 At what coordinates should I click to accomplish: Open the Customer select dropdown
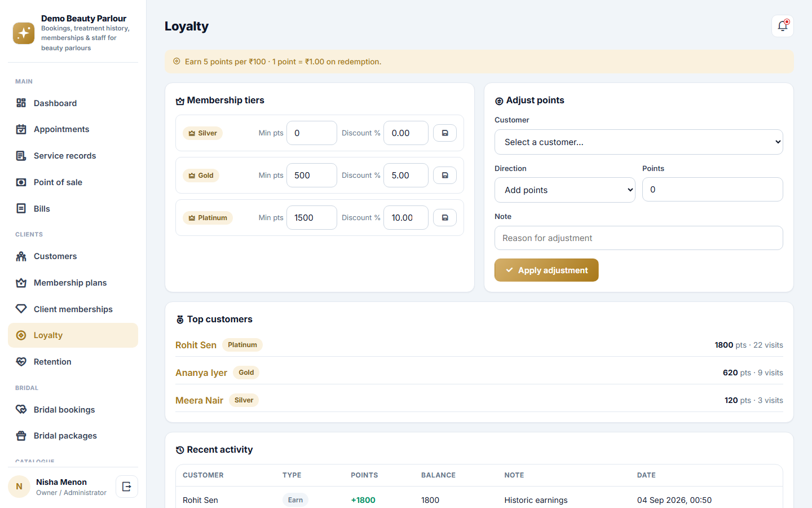tap(639, 142)
